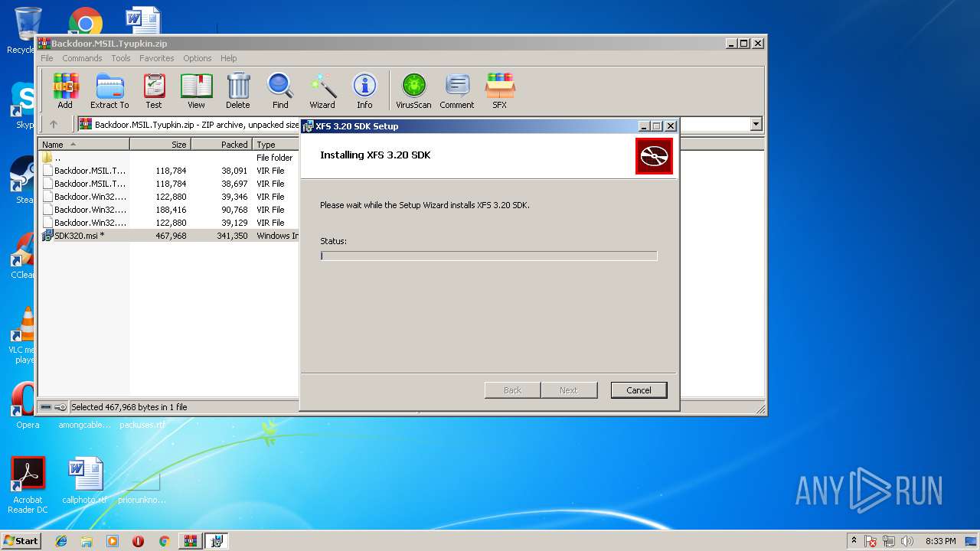Open the Options menu
Screen dimensions: 980x551
197,58
